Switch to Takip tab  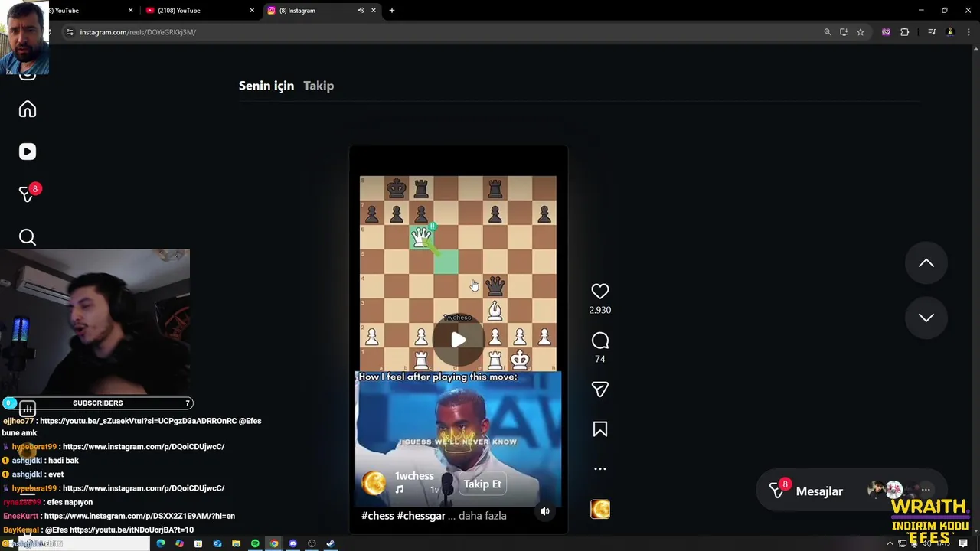click(x=318, y=86)
